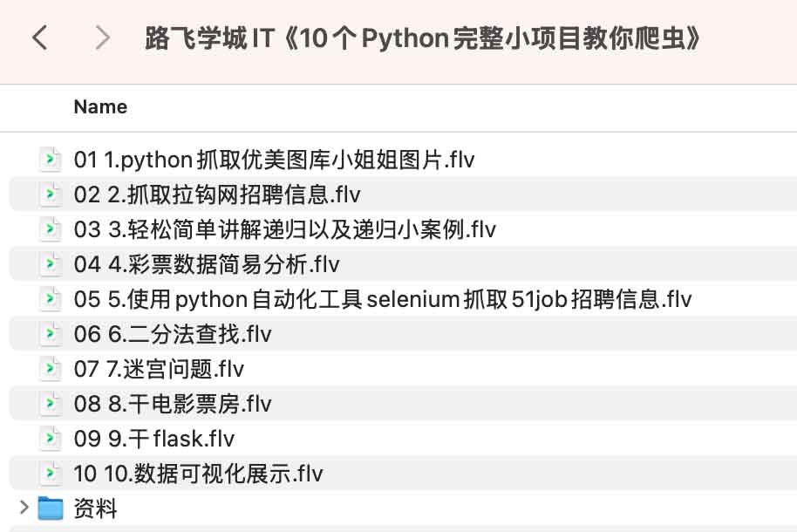
Task: Click the flv icon of 06 二分法查找
Action: (x=51, y=334)
